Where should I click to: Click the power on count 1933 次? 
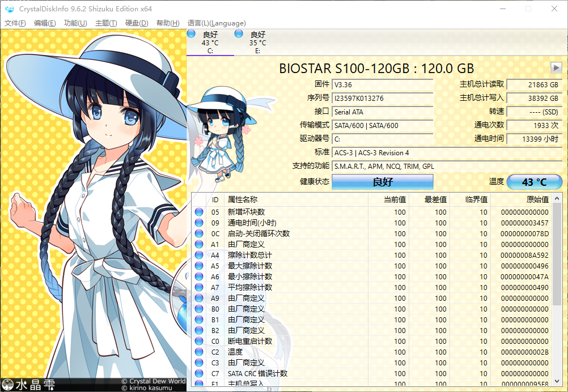[x=535, y=126]
